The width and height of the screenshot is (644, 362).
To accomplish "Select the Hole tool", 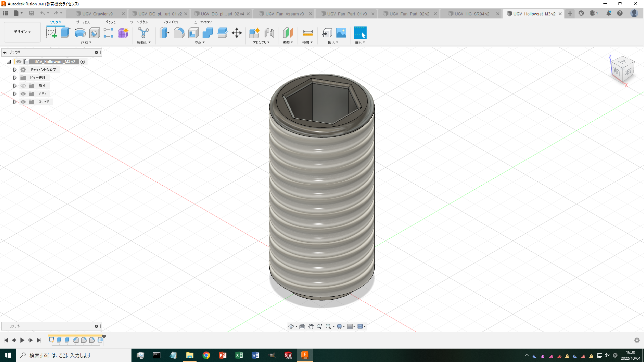I will coord(94,33).
